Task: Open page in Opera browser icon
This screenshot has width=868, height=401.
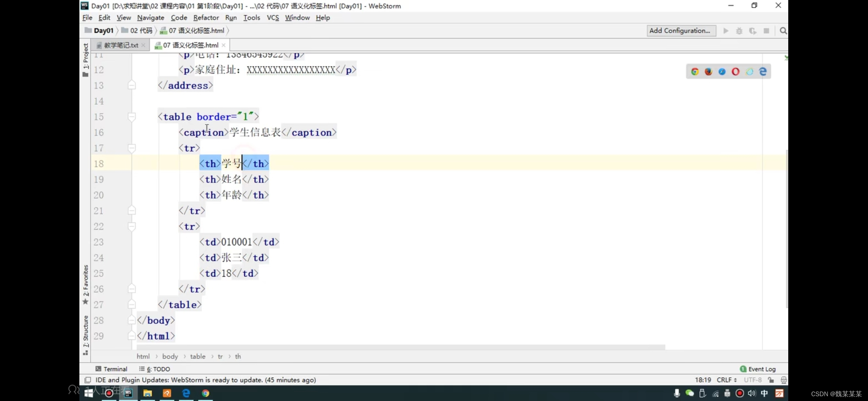Action: [x=736, y=72]
